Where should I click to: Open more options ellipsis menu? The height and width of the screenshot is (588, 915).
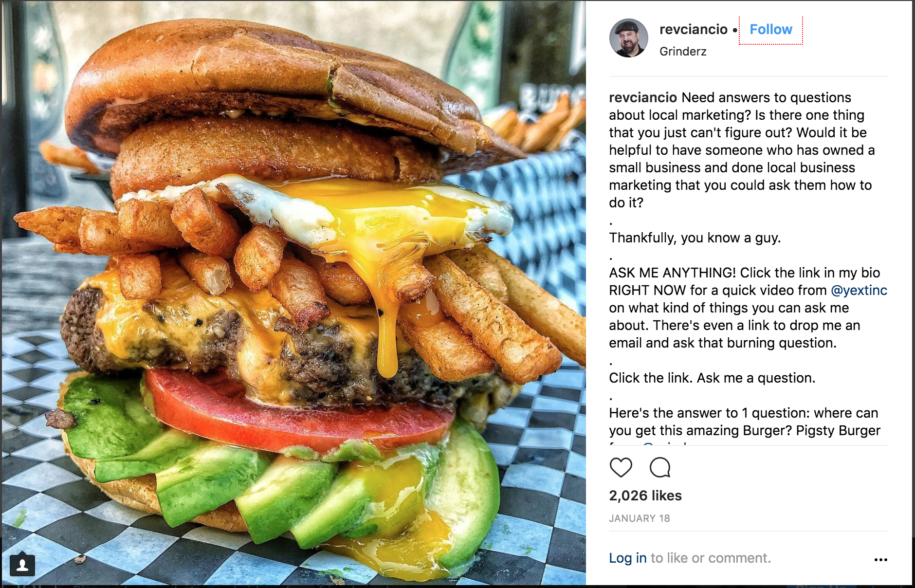pyautogui.click(x=880, y=560)
